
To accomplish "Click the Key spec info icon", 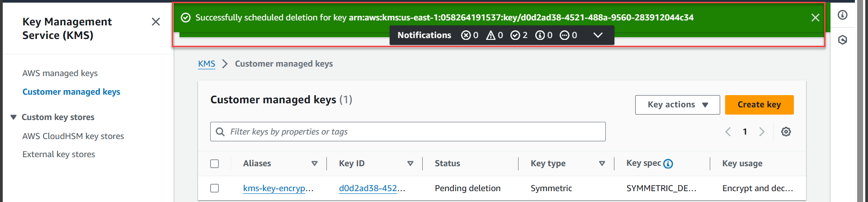I will coord(668,164).
